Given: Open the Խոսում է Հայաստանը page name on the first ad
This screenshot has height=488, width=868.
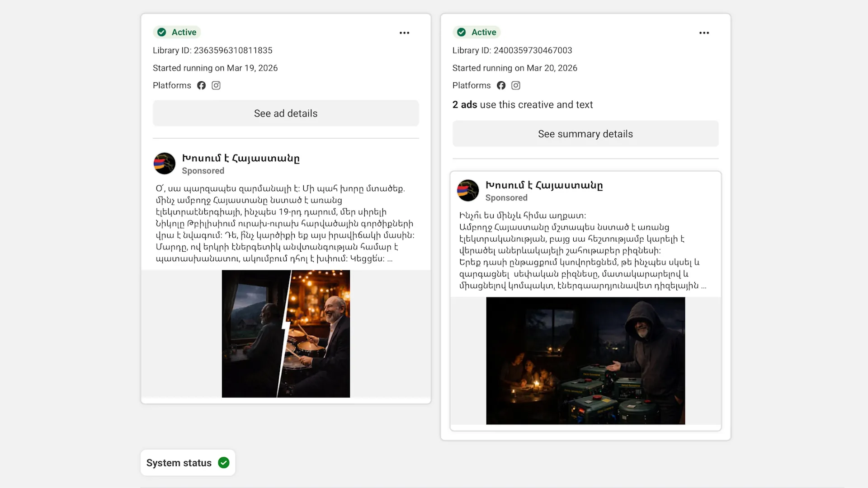Looking at the screenshot, I should tap(241, 158).
